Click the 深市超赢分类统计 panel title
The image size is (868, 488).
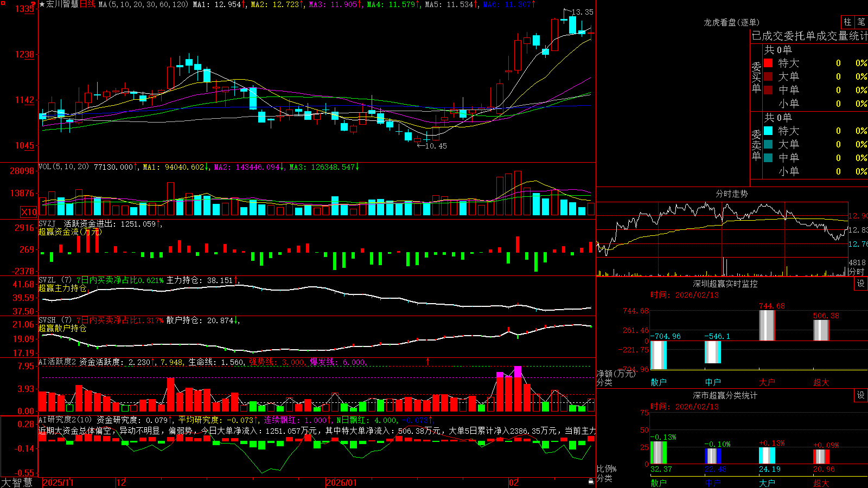click(725, 395)
